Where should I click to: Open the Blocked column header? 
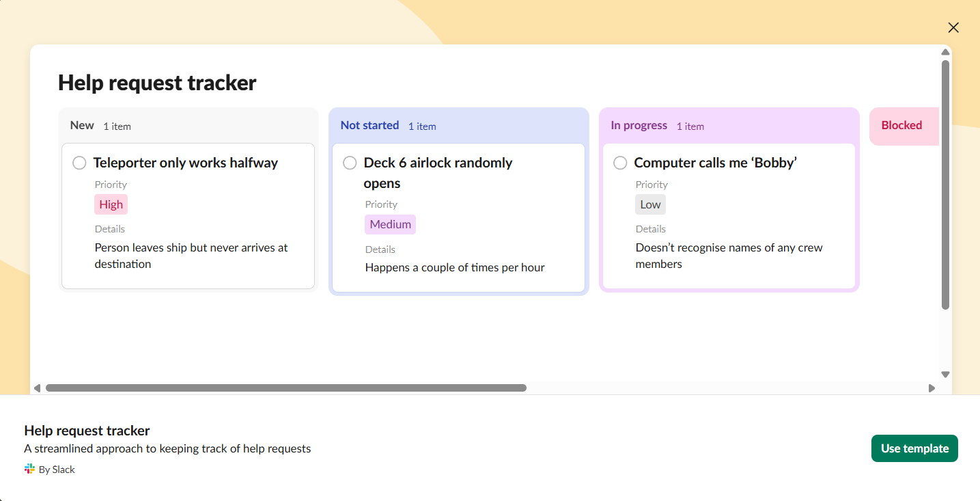(x=901, y=125)
